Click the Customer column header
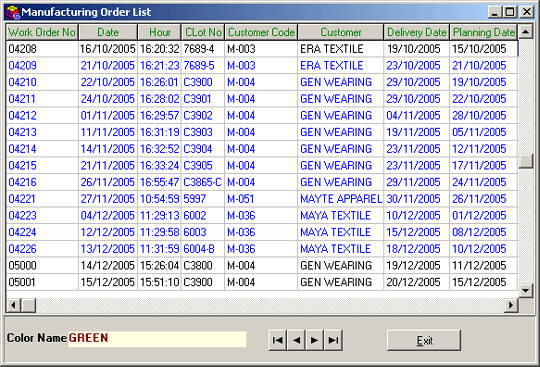This screenshot has height=367, width=540. (341, 32)
